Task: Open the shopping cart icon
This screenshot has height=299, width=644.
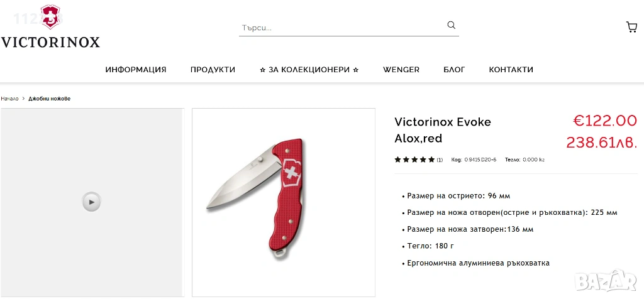Action: point(631,27)
